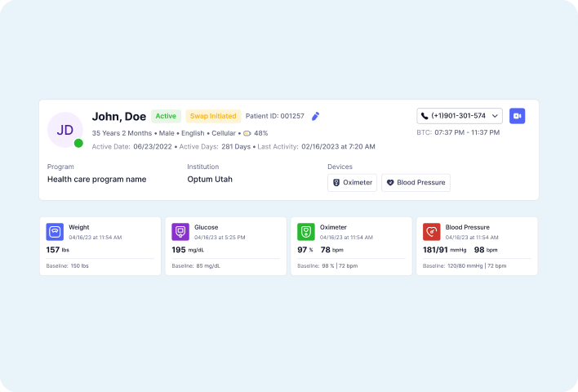This screenshot has height=392, width=578.
Task: Select the Oximeter device chip
Action: click(352, 183)
